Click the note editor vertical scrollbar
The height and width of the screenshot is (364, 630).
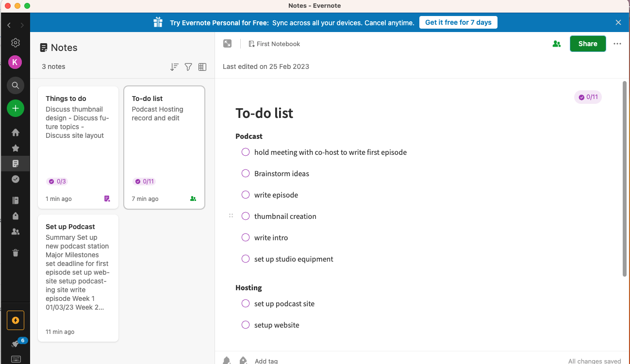point(624,179)
